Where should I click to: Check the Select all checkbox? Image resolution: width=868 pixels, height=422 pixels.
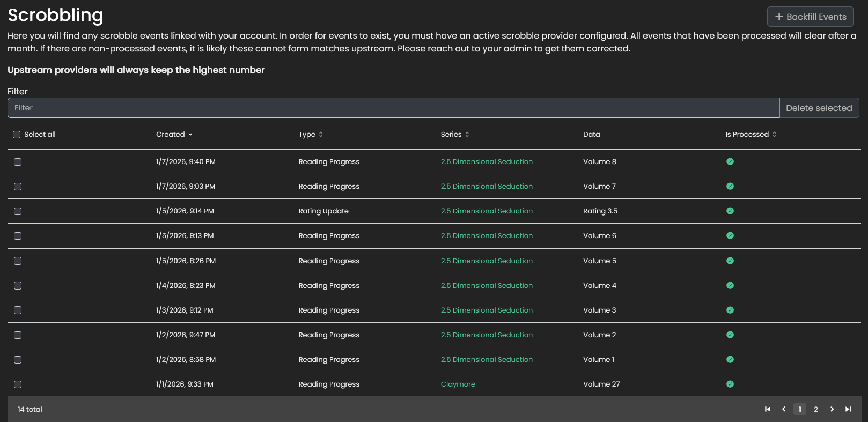pos(17,135)
